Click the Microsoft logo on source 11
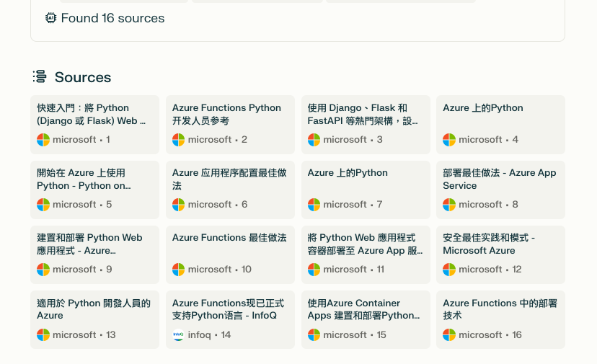This screenshot has width=597, height=364. 314,270
